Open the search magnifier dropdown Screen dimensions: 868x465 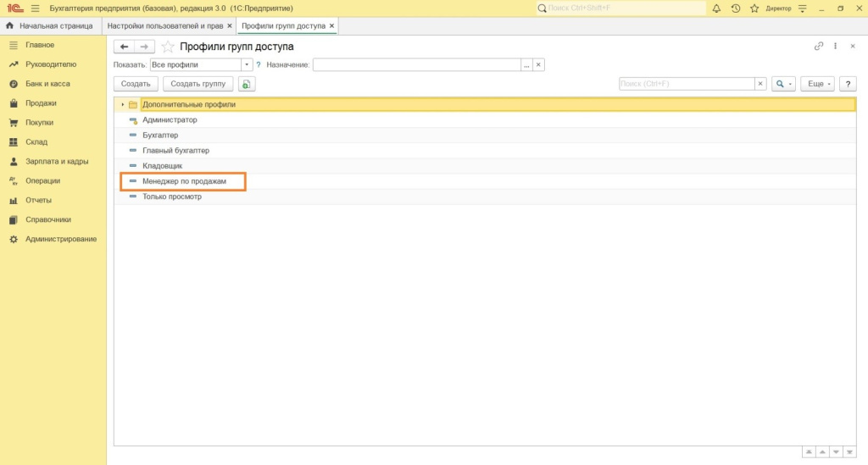pyautogui.click(x=783, y=84)
